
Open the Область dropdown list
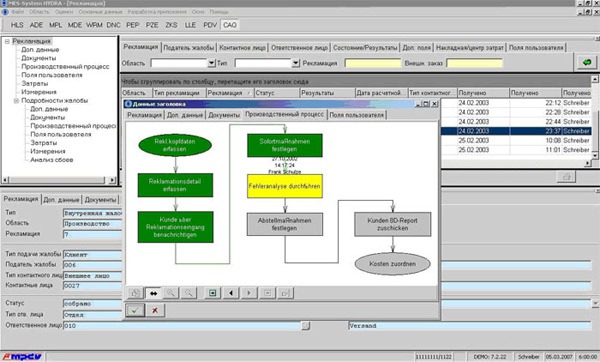coord(212,63)
